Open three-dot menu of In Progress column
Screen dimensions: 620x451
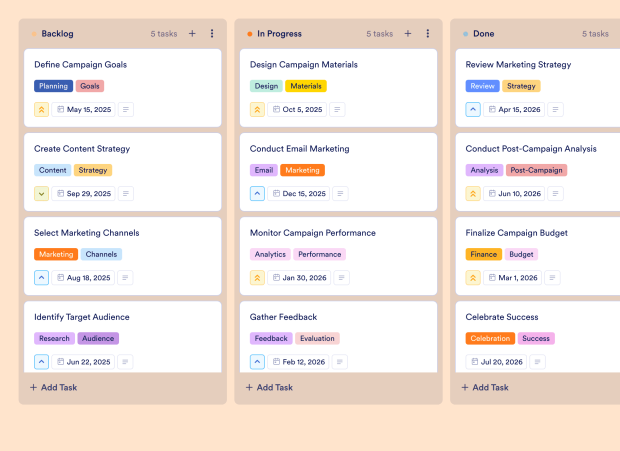click(x=428, y=34)
